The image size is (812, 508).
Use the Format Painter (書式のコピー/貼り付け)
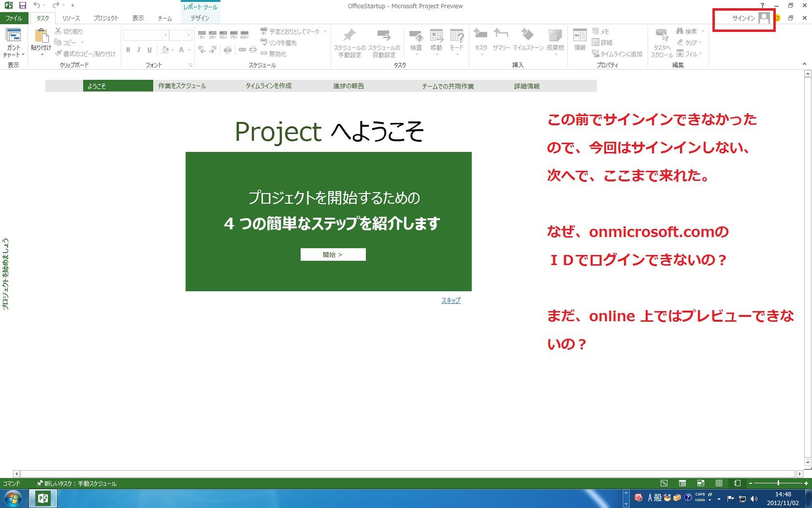(85, 54)
